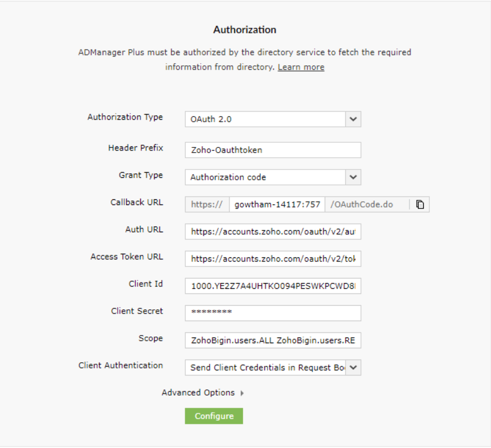Click the https:// protocol prefix box

pos(207,204)
